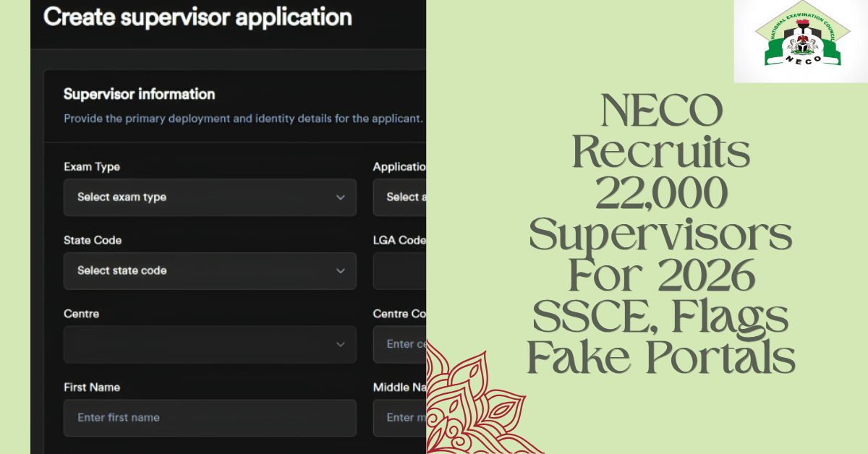Click the chevron in State Code select

point(341,271)
